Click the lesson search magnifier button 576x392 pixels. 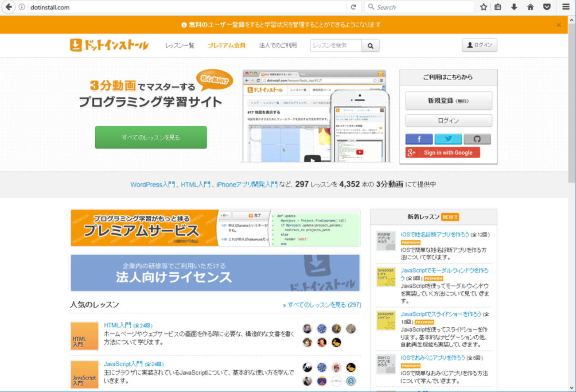point(370,46)
